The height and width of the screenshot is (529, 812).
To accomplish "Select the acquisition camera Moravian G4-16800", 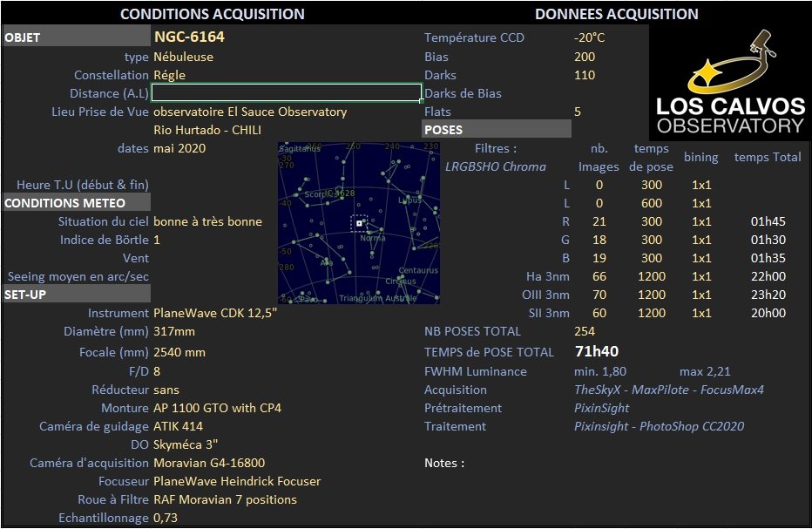I will click(209, 463).
